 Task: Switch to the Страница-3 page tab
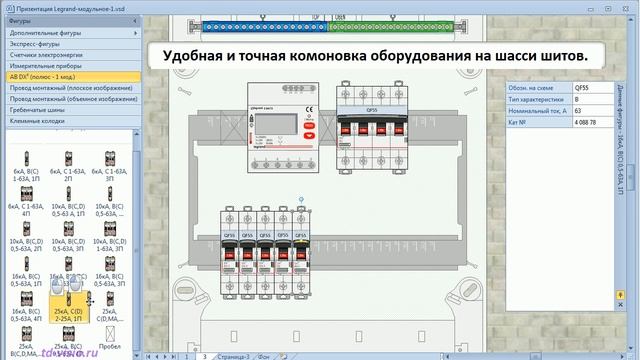click(233, 356)
